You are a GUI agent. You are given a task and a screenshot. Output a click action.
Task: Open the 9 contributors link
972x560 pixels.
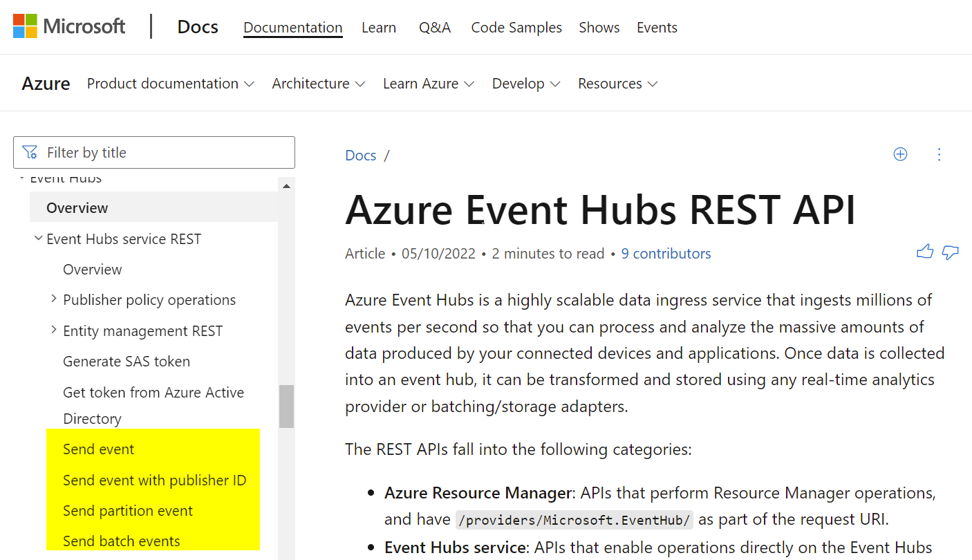[666, 254]
